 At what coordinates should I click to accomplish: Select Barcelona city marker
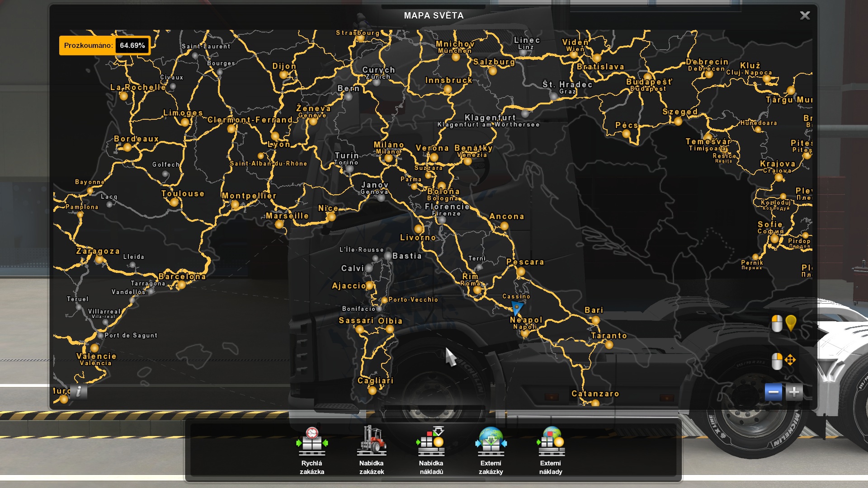click(181, 285)
